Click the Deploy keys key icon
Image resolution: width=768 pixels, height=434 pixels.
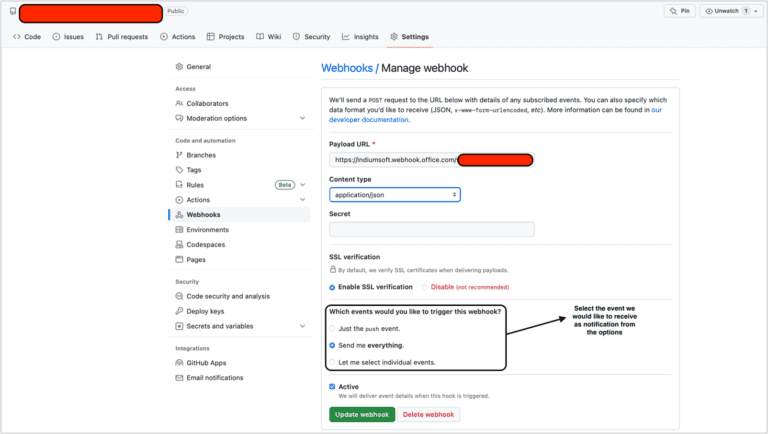tap(179, 311)
